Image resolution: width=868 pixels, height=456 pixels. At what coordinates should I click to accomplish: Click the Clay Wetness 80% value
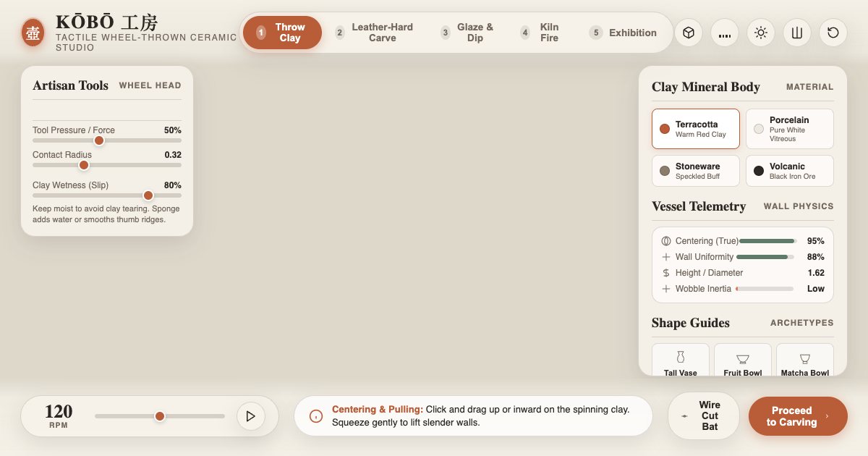point(173,185)
